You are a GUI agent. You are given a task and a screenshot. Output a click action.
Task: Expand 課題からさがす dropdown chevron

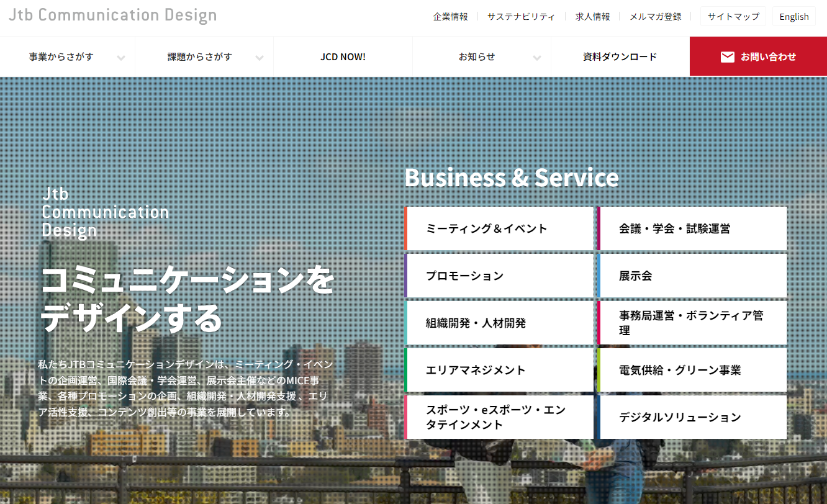pos(260,58)
